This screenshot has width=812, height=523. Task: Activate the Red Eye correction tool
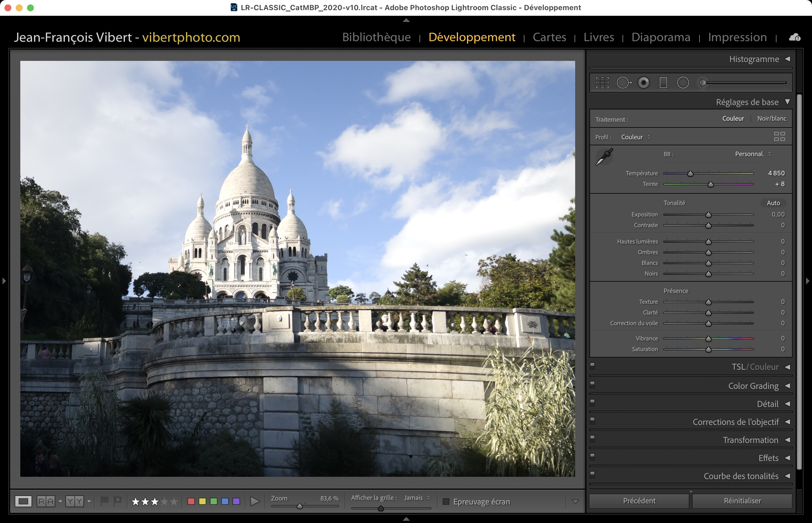point(643,83)
